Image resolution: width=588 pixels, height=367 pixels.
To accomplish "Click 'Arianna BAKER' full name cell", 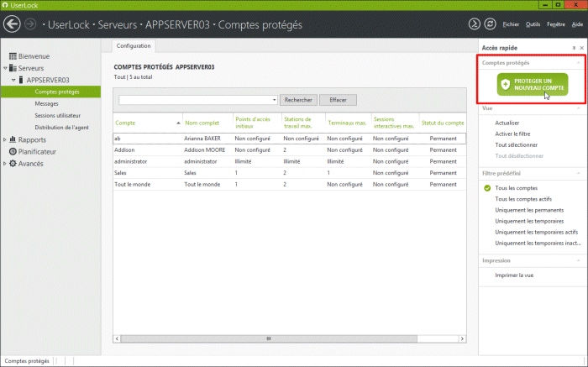I will coord(202,139).
